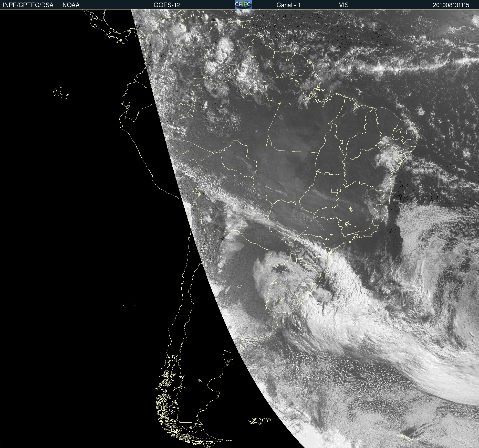Screen dimensions: 479x448
Task: Click the GOES-12 satellite label
Action: [167, 5]
